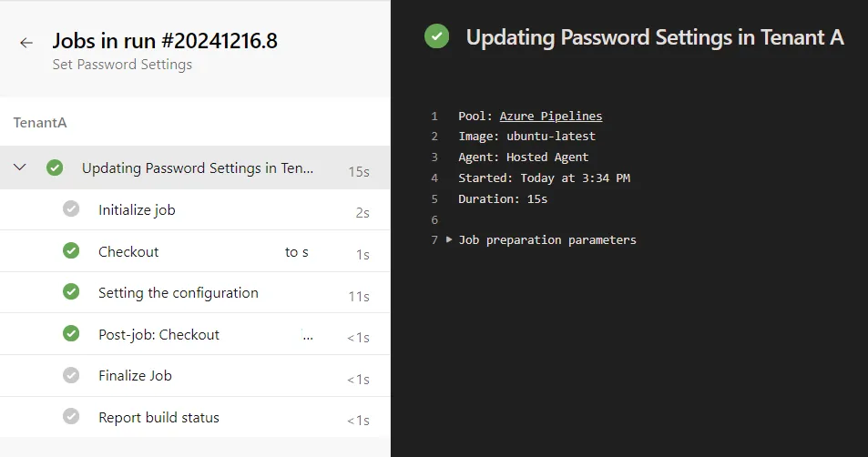Expand Job preparation parameters section
The image size is (868, 457).
(x=449, y=239)
